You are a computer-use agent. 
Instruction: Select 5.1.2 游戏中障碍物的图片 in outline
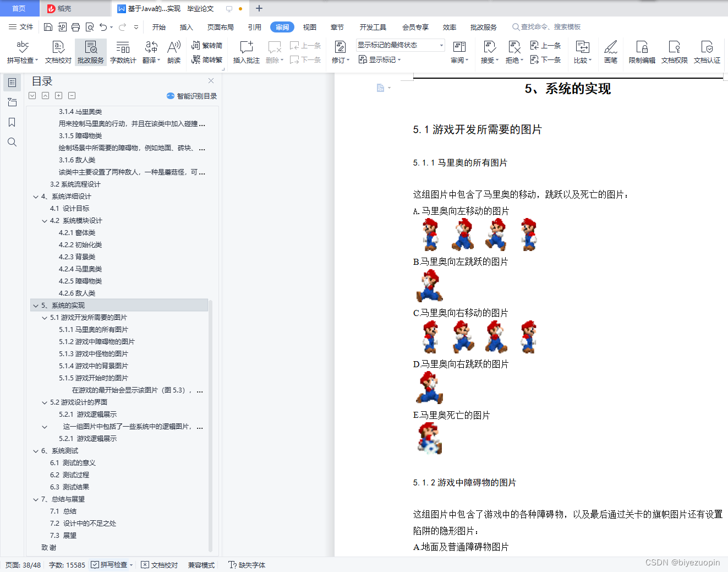tap(97, 342)
